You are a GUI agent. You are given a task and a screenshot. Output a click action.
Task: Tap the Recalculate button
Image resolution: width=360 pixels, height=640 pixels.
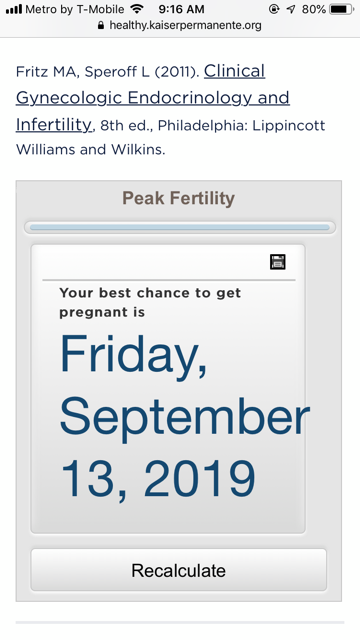[x=179, y=570]
